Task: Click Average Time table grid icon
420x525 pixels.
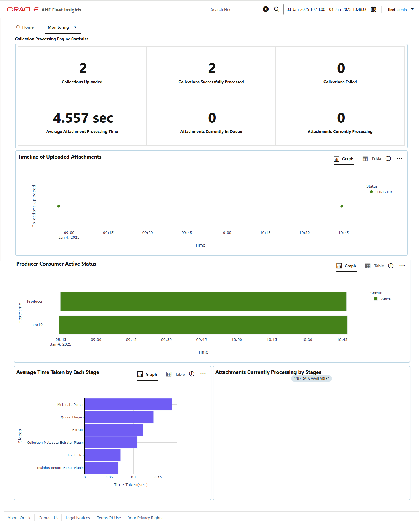Action: click(x=169, y=374)
